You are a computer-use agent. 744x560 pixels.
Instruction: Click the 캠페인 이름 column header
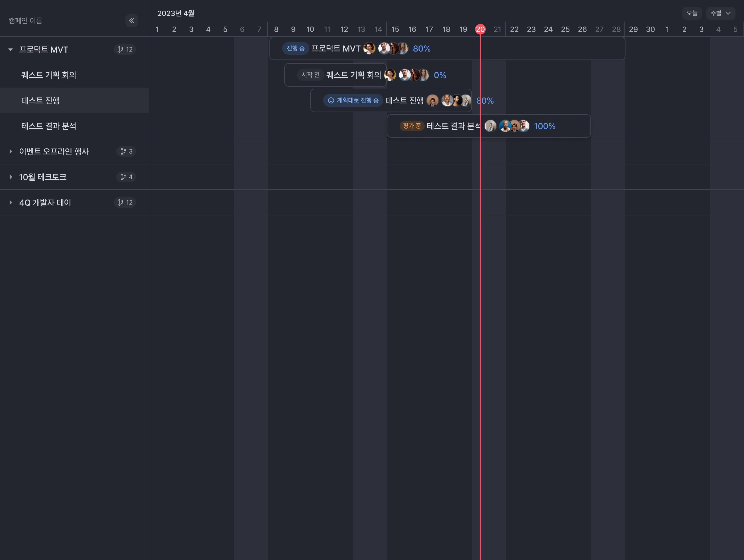pos(25,21)
